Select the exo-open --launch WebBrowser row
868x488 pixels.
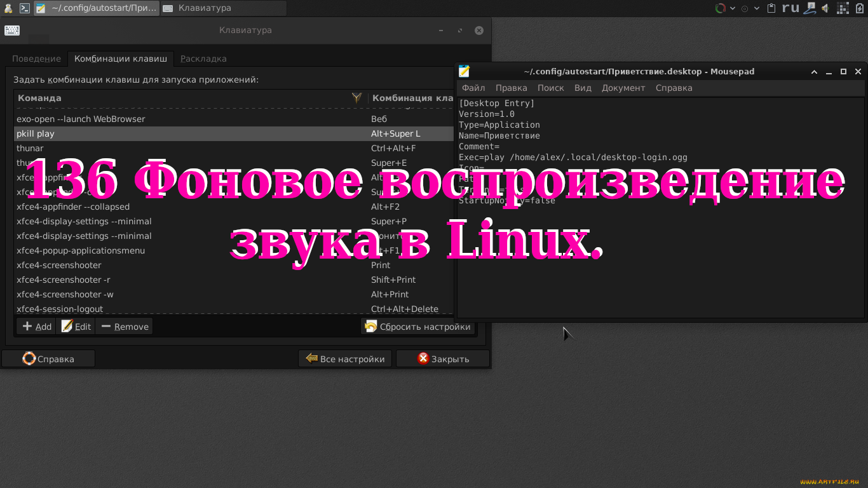point(234,119)
